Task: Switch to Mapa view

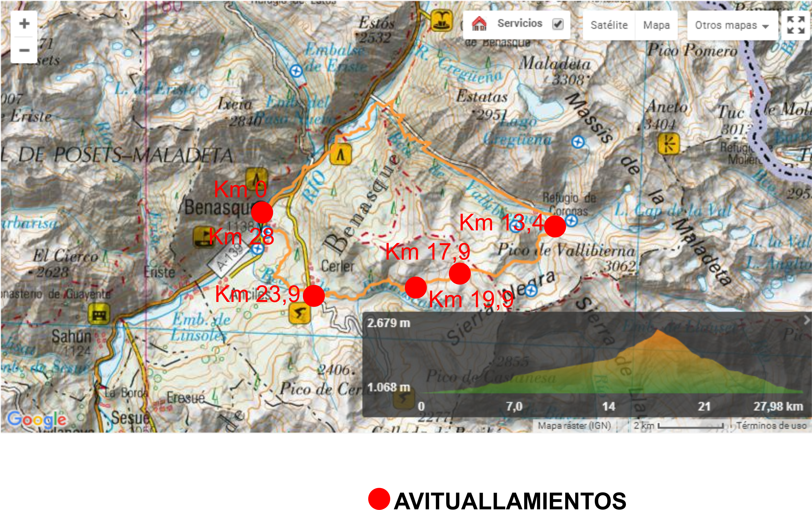Action: tap(656, 25)
